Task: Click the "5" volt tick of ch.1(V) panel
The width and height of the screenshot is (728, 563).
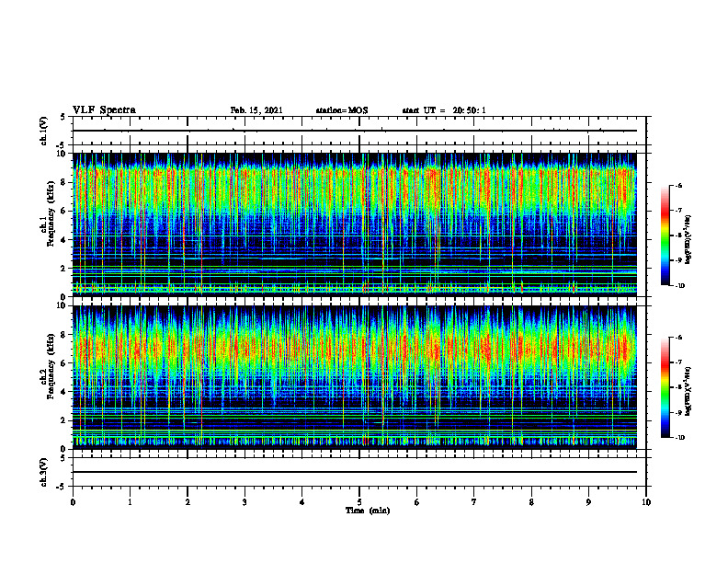Action: (63, 117)
